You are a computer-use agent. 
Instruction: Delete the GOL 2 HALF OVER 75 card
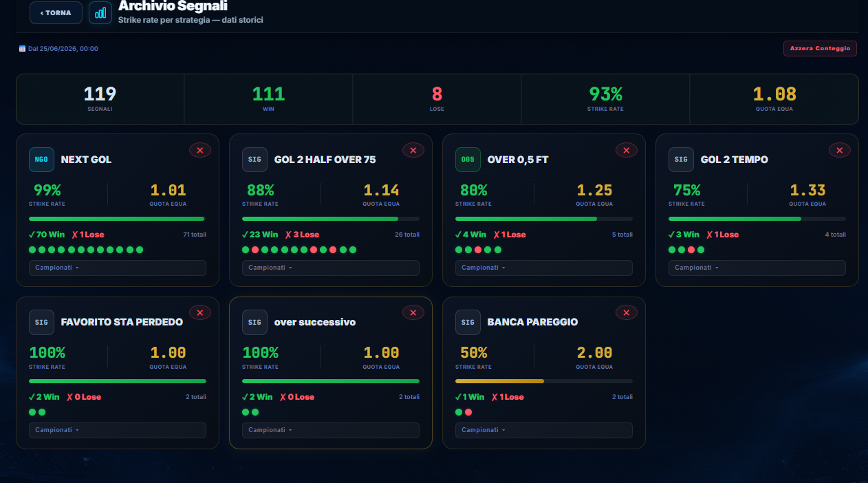413,150
